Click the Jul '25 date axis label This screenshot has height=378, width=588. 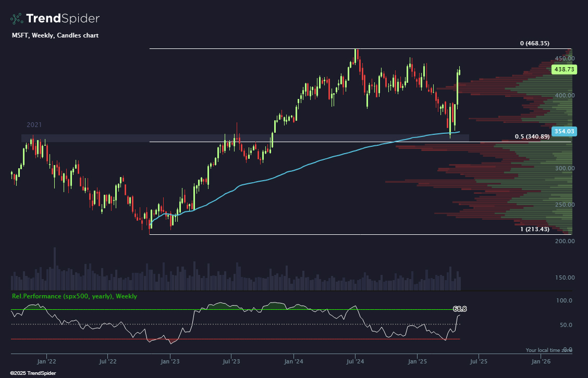(x=479, y=361)
